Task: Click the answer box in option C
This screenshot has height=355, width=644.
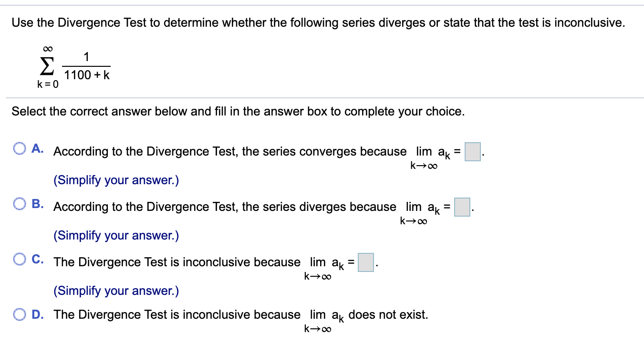Action: [x=366, y=262]
